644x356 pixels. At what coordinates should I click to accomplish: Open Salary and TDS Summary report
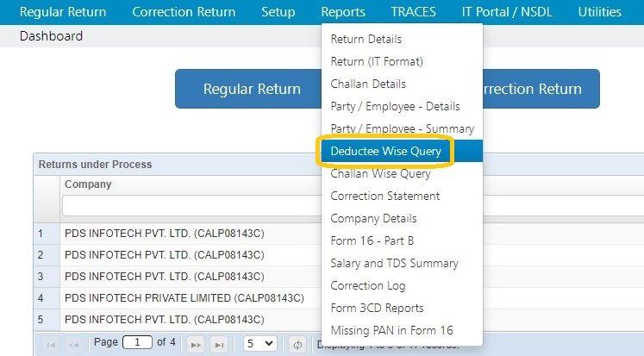(394, 263)
